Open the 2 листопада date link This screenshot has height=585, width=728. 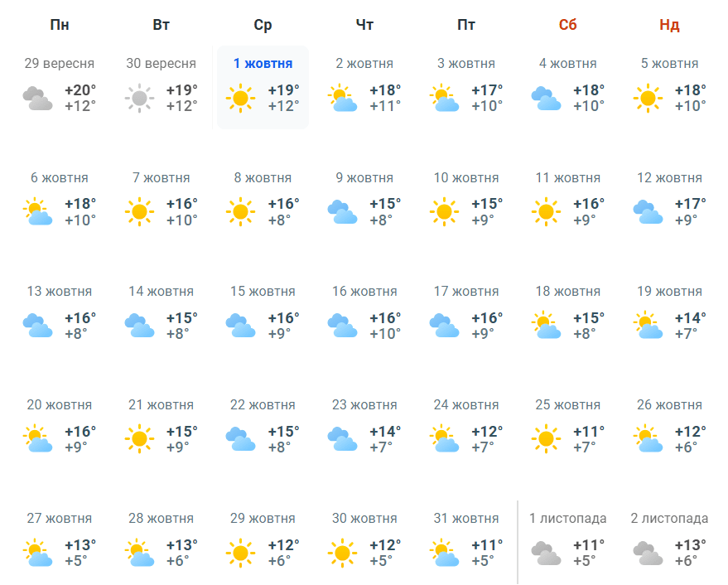pos(669,519)
